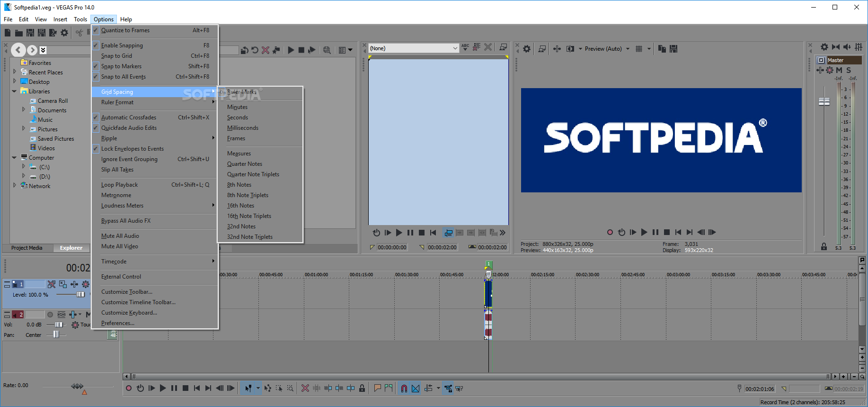Click Save Snapshot to File icon in preview
868x407 pixels.
pyautogui.click(x=673, y=48)
